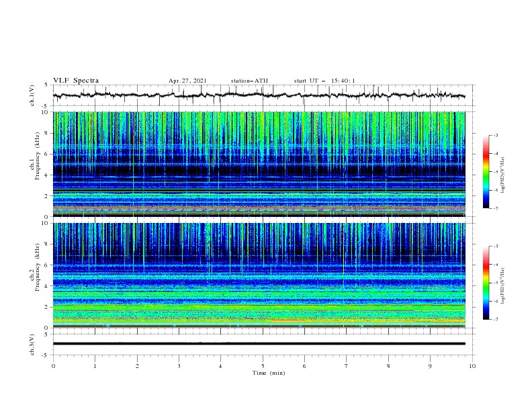The width and height of the screenshot is (532, 411).
Task: Click the 'ch.1(V)' axis label at the top
Action: 32,95
